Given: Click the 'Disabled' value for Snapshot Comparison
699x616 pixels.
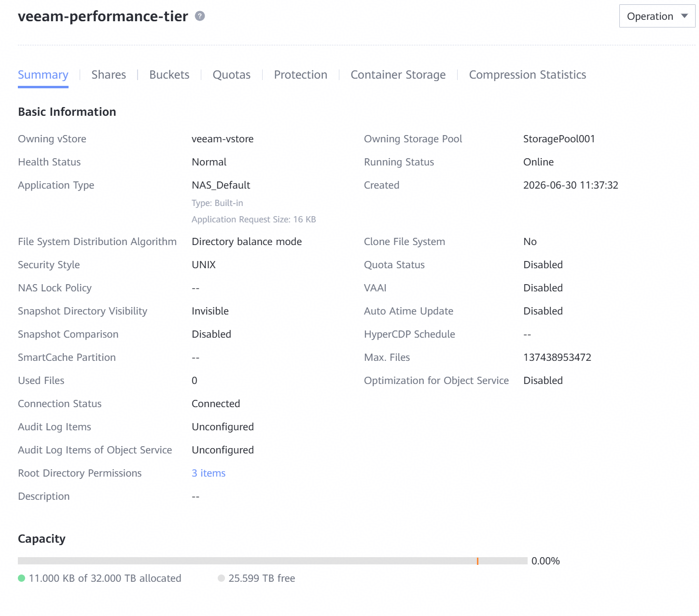Looking at the screenshot, I should (211, 334).
